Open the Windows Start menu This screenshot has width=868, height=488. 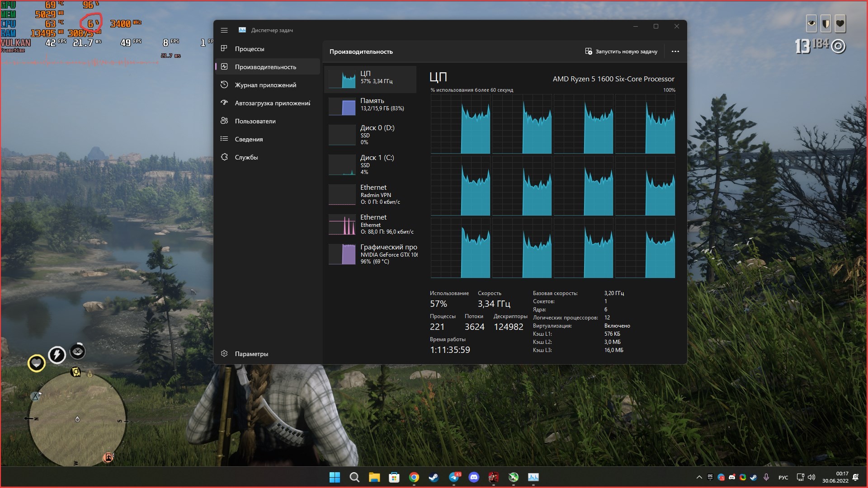[x=335, y=477]
